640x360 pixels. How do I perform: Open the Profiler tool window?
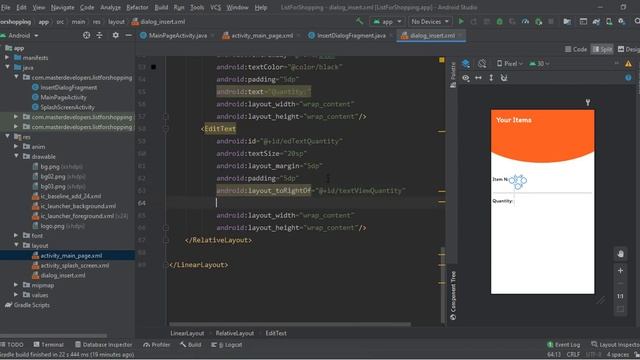point(156,344)
